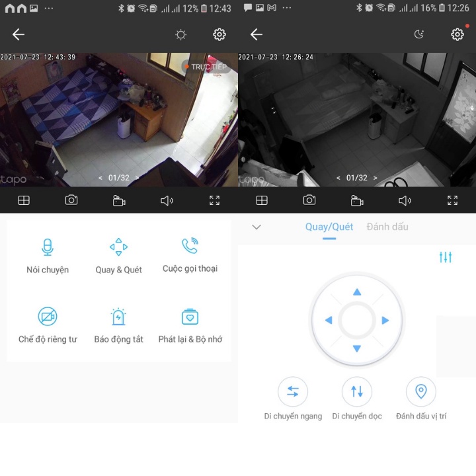Toggle the sun day-mode icon
The image size is (476, 476).
point(180,34)
